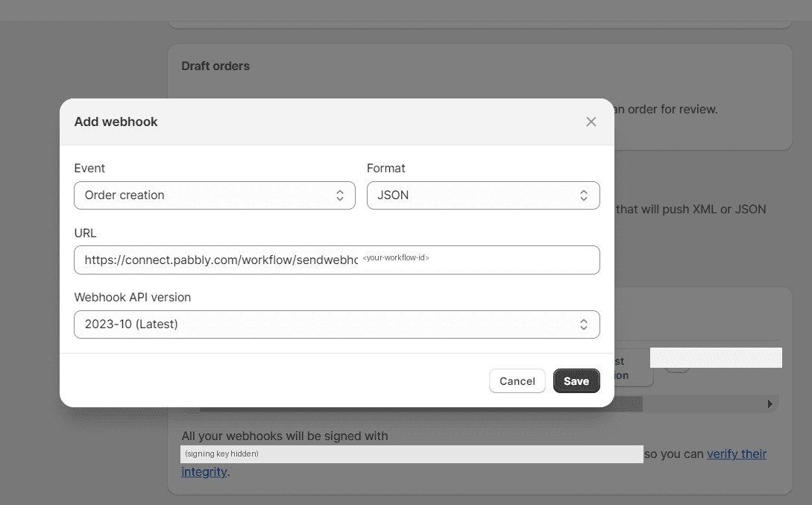Image resolution: width=812 pixels, height=505 pixels.
Task: Open the Webhook API version dropdown
Action: click(336, 324)
